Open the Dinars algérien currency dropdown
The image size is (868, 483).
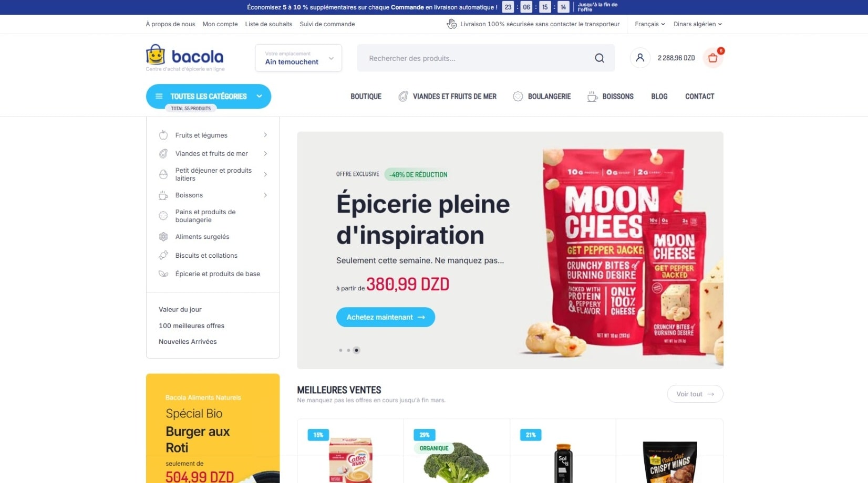[x=698, y=24]
